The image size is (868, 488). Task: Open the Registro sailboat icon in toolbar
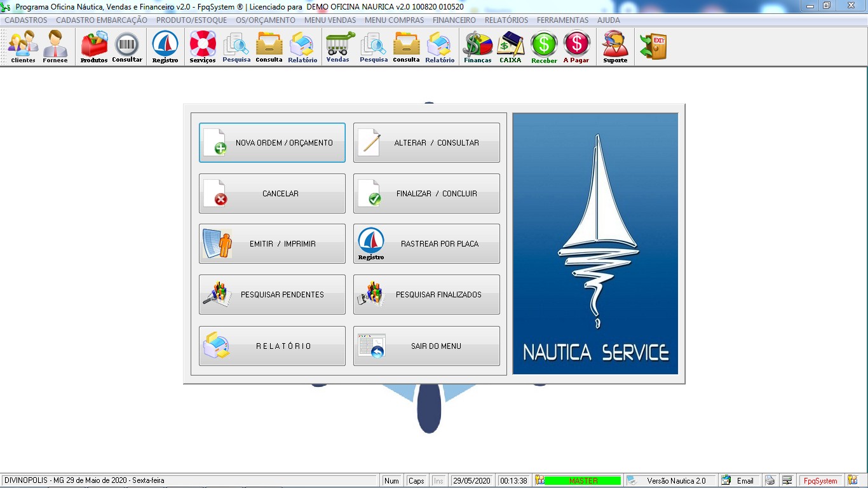pos(165,47)
